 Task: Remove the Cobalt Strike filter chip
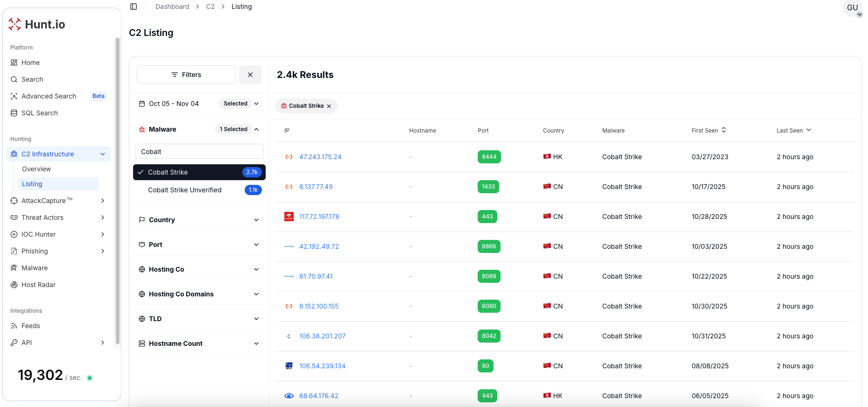tap(329, 106)
